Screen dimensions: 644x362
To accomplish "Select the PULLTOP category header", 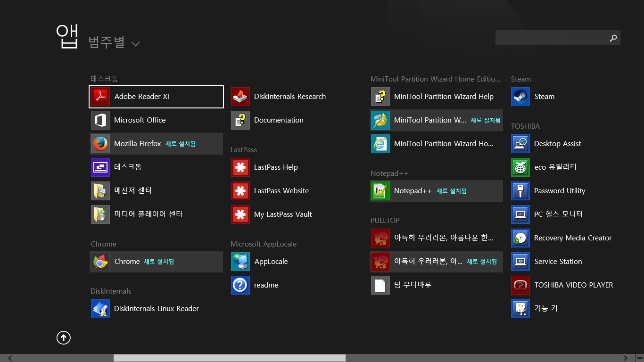I will (x=385, y=220).
